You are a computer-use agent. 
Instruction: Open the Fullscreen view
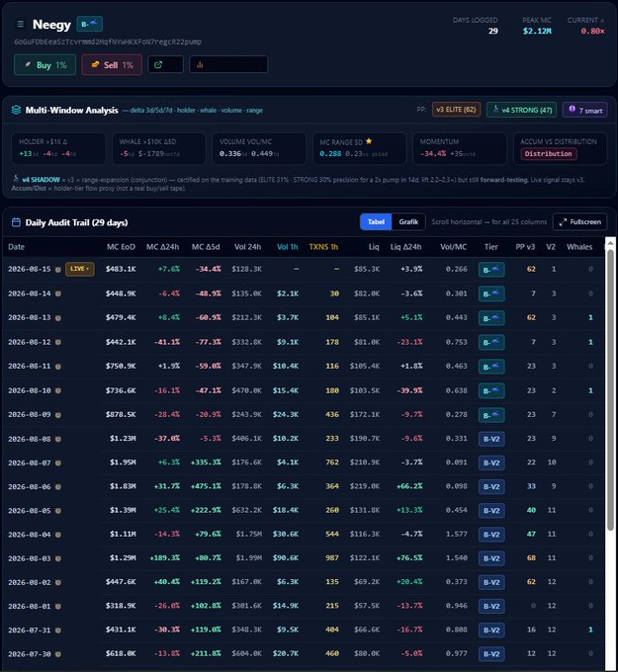point(579,221)
